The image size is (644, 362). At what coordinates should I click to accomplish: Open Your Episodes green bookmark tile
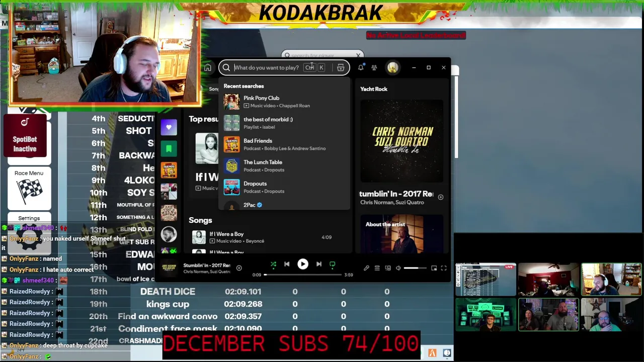(169, 149)
